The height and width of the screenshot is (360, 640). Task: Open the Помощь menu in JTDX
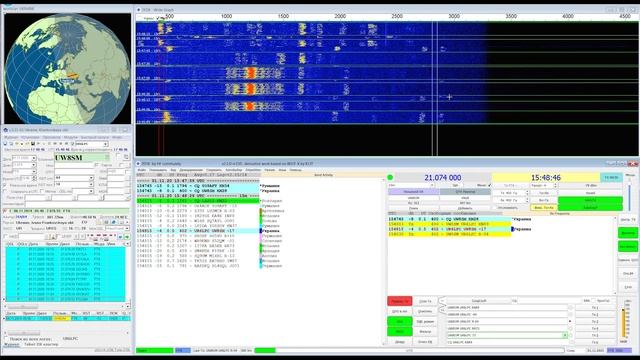click(295, 170)
